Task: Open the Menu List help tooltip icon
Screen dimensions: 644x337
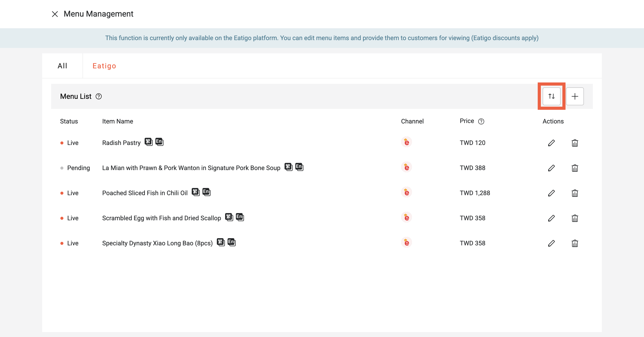Action: coord(99,96)
